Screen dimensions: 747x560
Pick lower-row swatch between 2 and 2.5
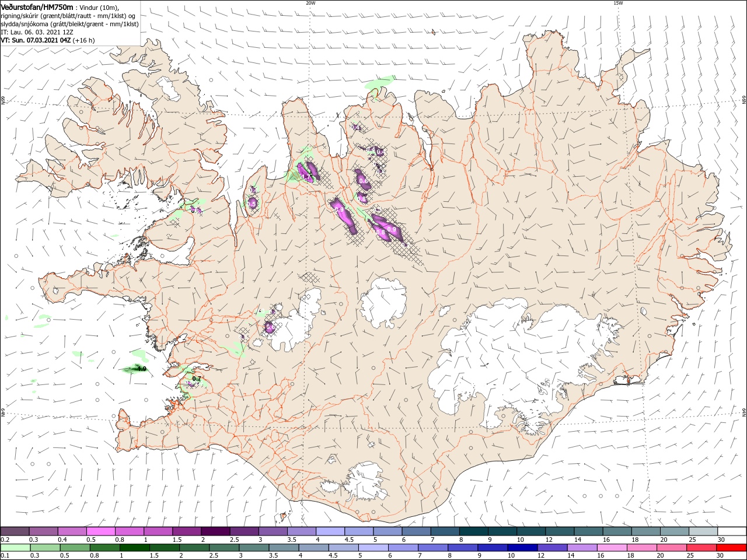click(194, 548)
